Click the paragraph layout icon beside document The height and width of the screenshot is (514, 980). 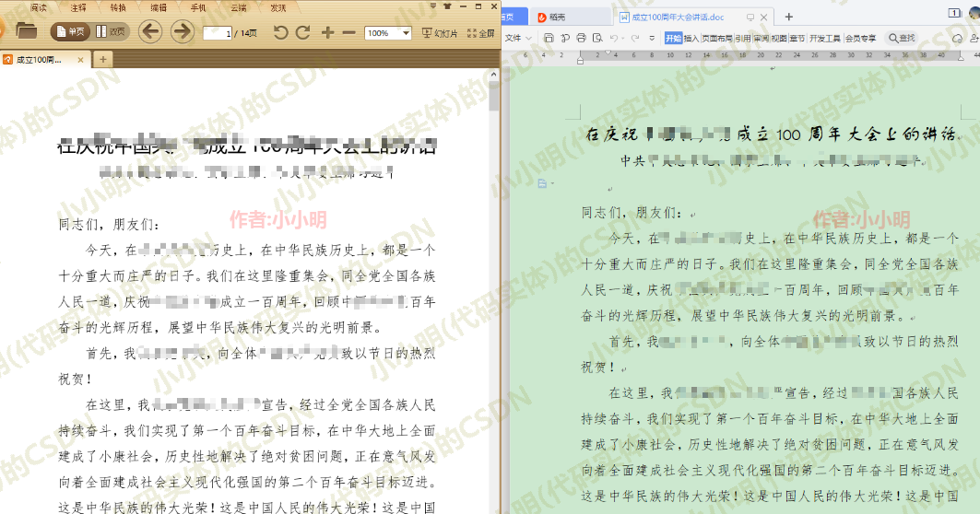tap(542, 183)
